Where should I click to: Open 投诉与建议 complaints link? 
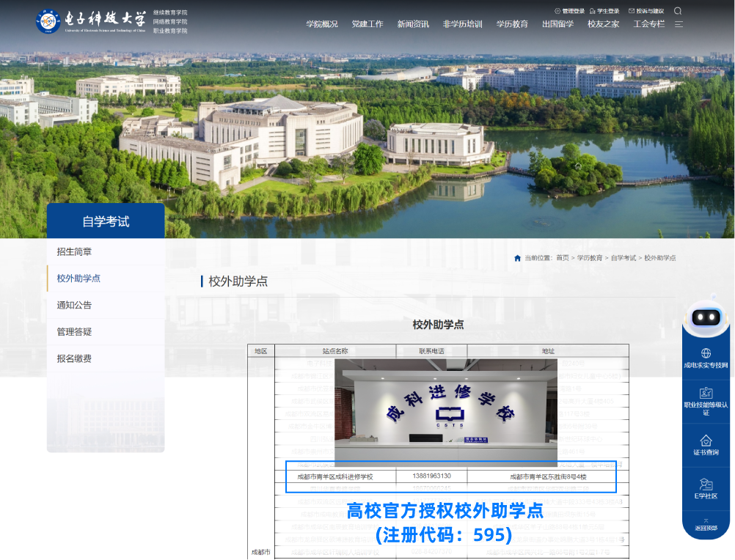click(646, 11)
